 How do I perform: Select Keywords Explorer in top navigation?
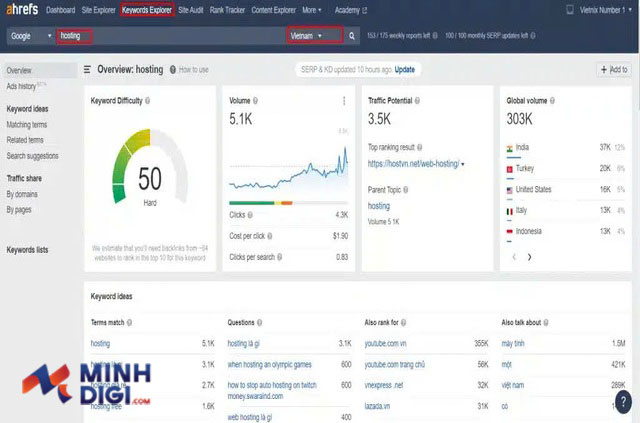tap(147, 10)
